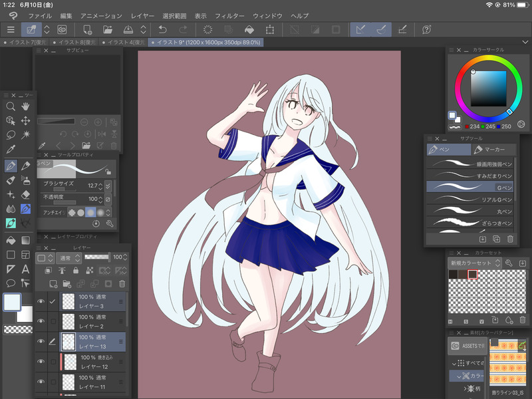This screenshot has width=532, height=399.
Task: Click the main drawing color swatch
Action: coord(12,303)
